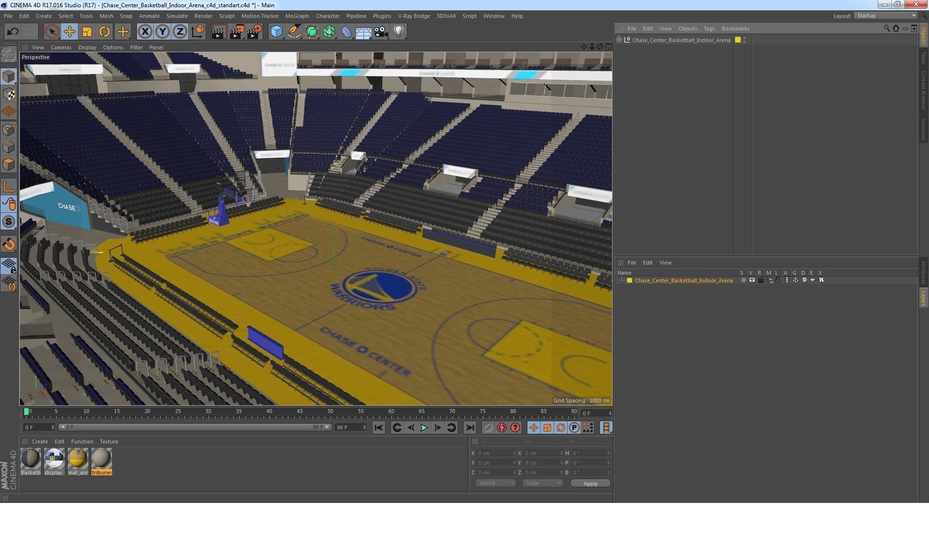Add a Cube primitive object
The image size is (929, 560).
pos(276,32)
